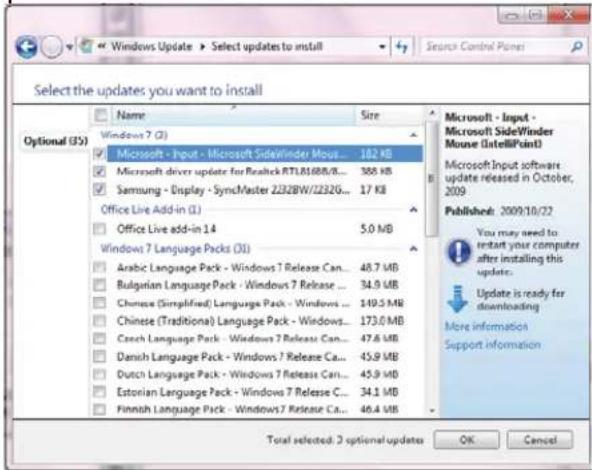Minimize the Windows Update window

[512, 15]
